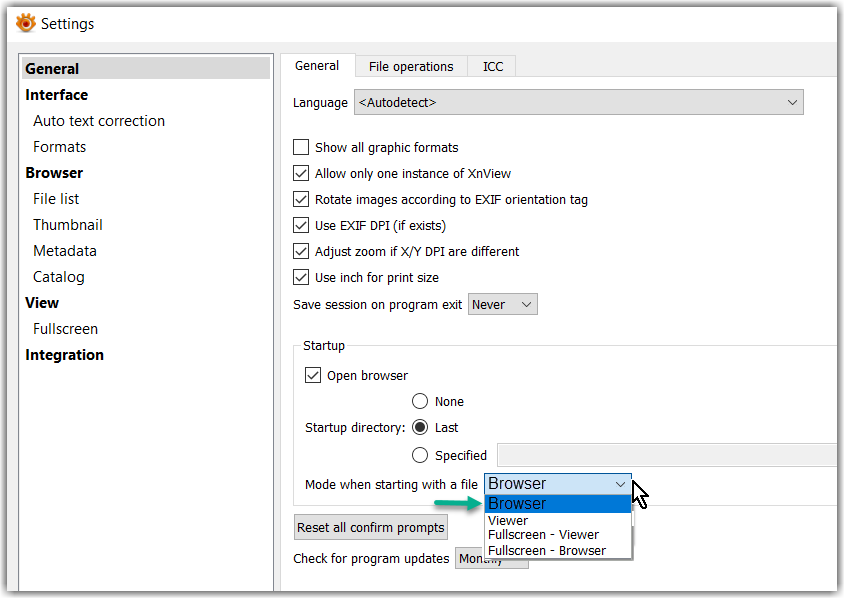
Task: Choose Fullscreen - Browser mode option
Action: 546,550
